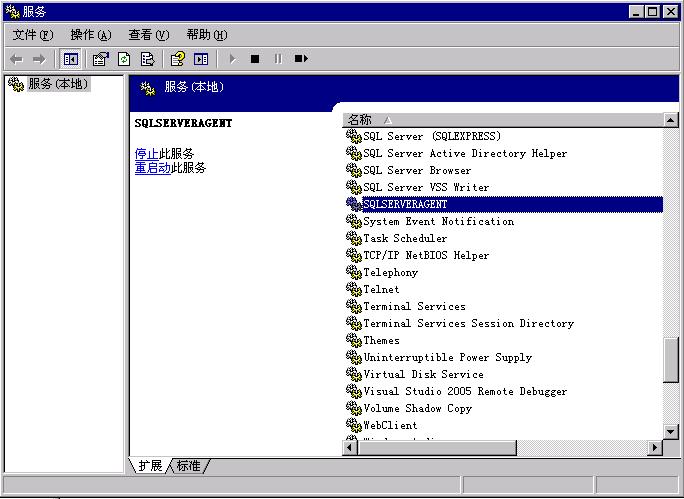
Task: Click the horizontal scrollbar left arrow
Action: tap(350, 448)
